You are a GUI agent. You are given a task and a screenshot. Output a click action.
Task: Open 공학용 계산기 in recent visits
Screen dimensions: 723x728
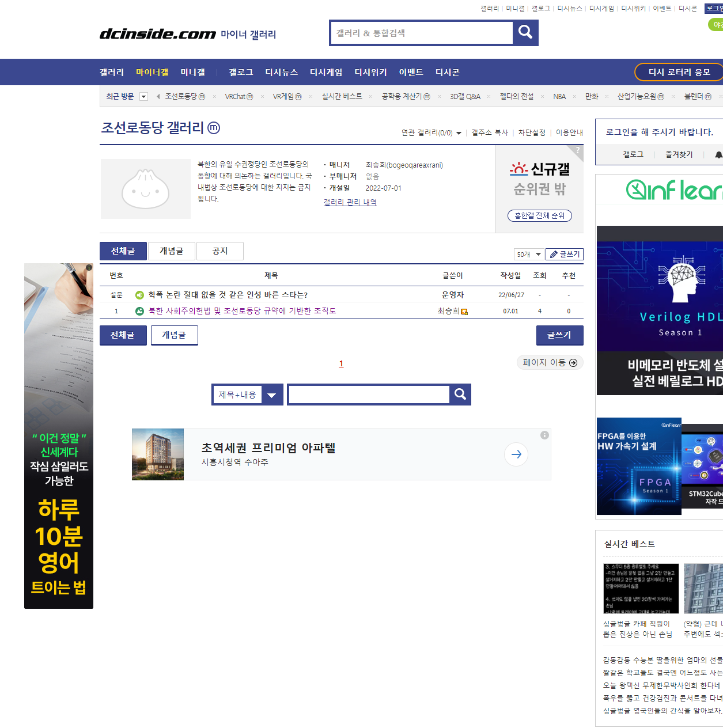pos(406,96)
